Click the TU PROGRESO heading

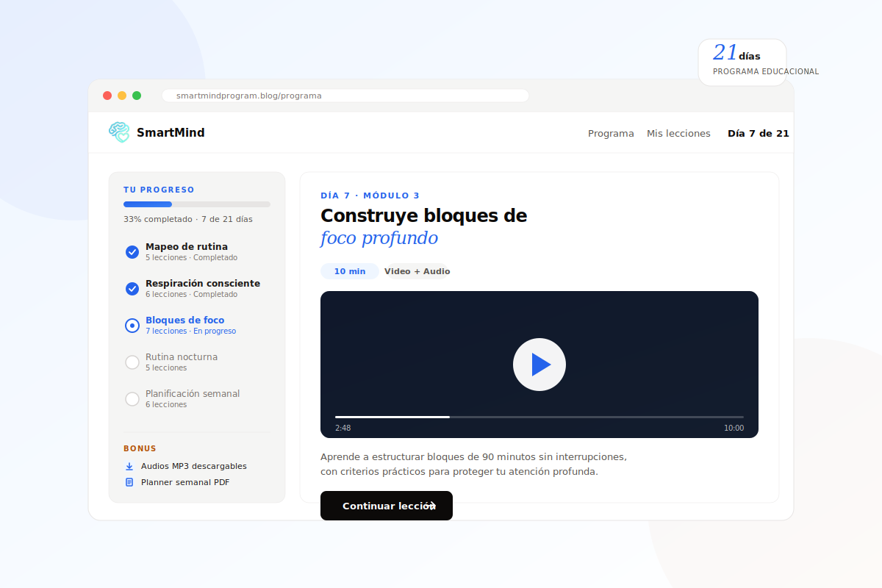[159, 190]
